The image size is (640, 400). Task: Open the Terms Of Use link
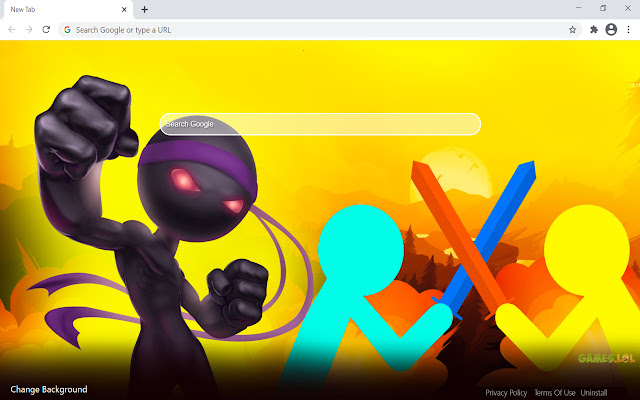pos(555,393)
